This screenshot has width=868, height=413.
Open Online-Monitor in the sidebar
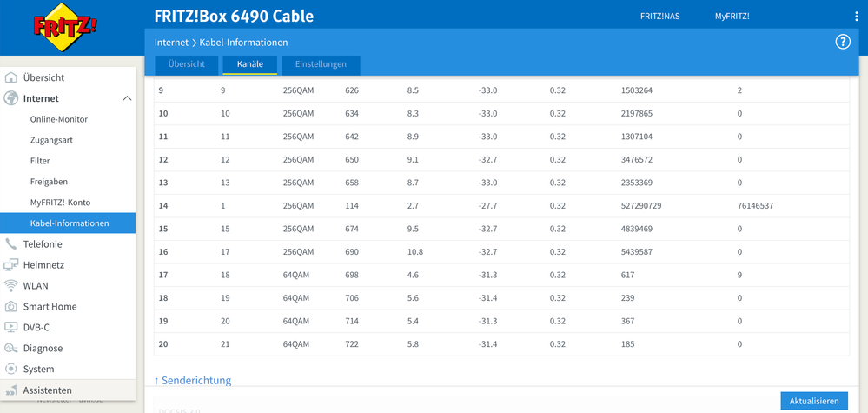pos(59,119)
